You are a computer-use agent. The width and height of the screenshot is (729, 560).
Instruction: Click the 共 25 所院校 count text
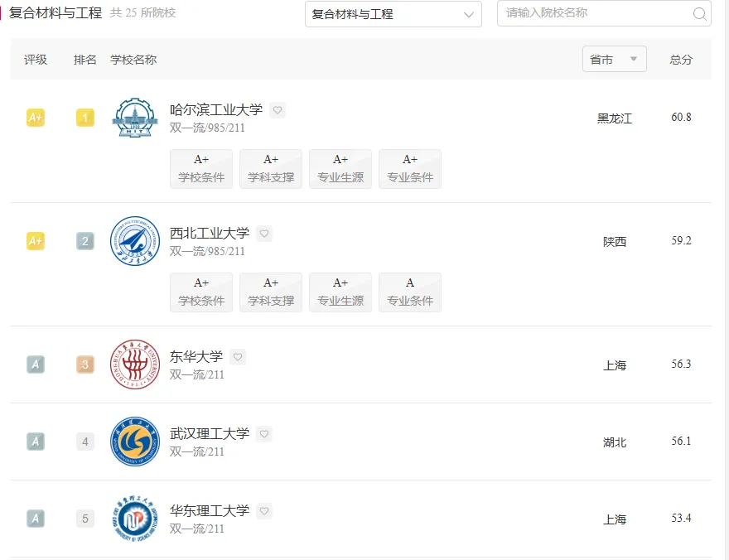coord(142,13)
